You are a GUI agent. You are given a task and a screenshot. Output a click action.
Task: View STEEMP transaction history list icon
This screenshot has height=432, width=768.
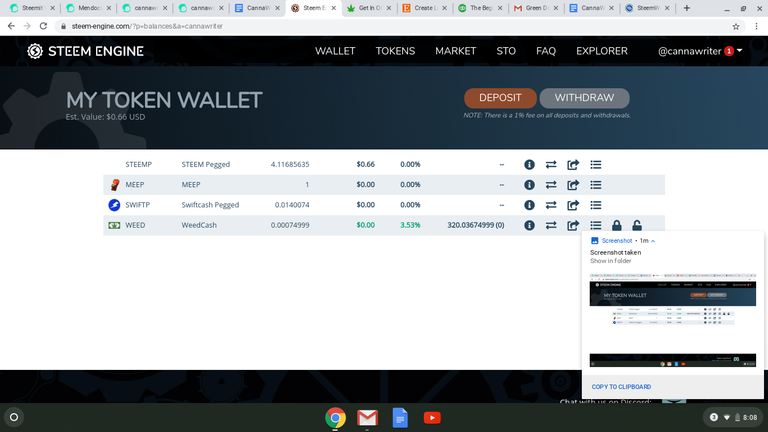(596, 165)
